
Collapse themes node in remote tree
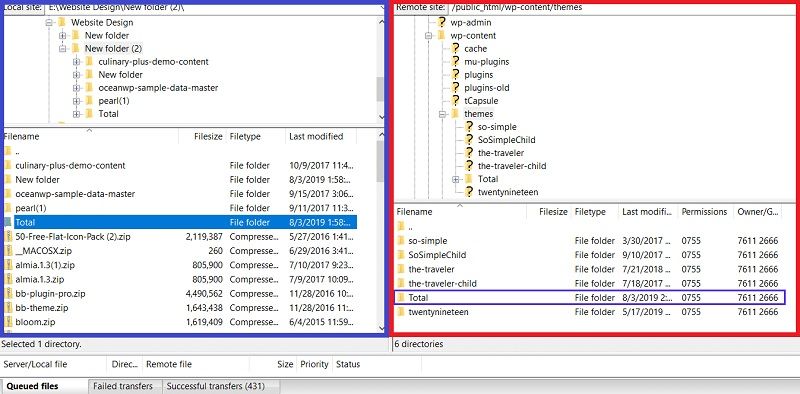point(442,114)
